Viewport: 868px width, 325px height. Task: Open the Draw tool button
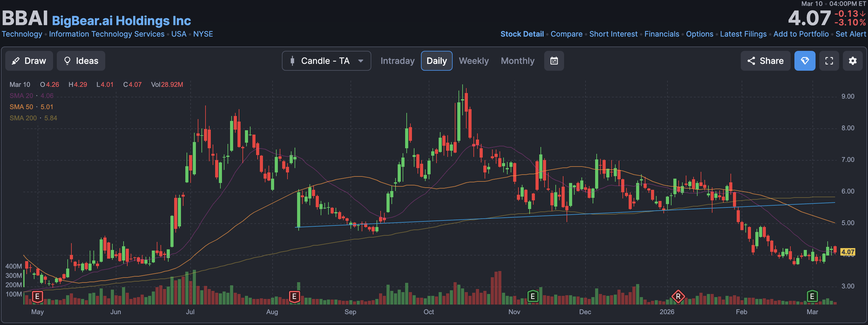click(29, 61)
